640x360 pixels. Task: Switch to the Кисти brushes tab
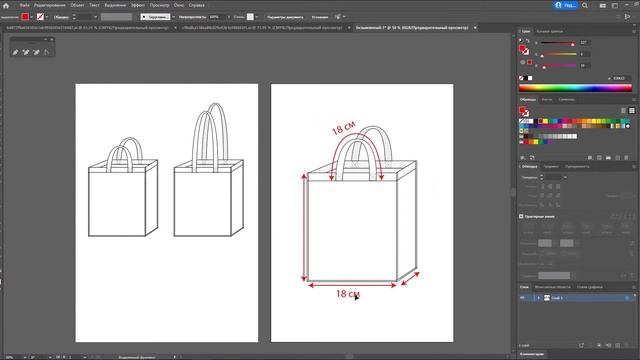pyautogui.click(x=547, y=100)
